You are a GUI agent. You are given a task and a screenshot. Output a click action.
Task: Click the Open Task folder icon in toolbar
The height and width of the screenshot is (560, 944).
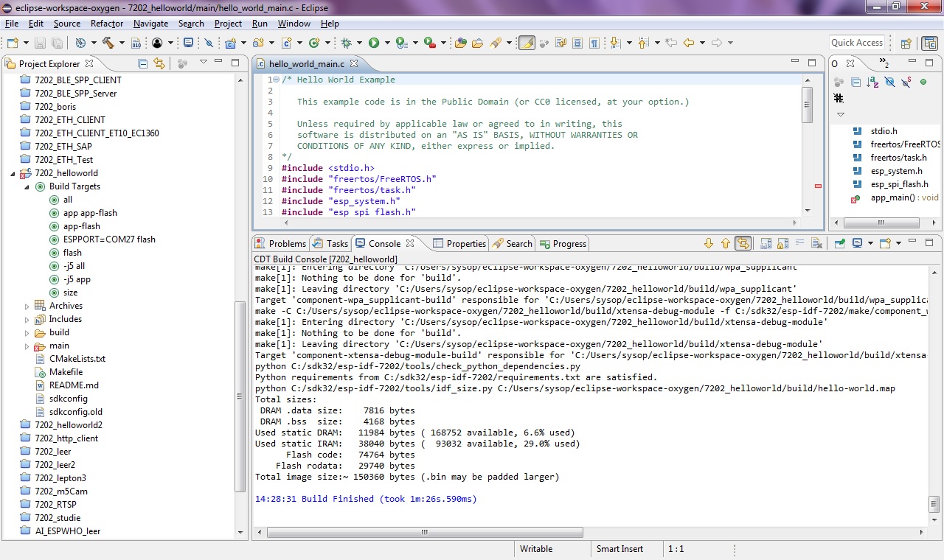click(477, 43)
